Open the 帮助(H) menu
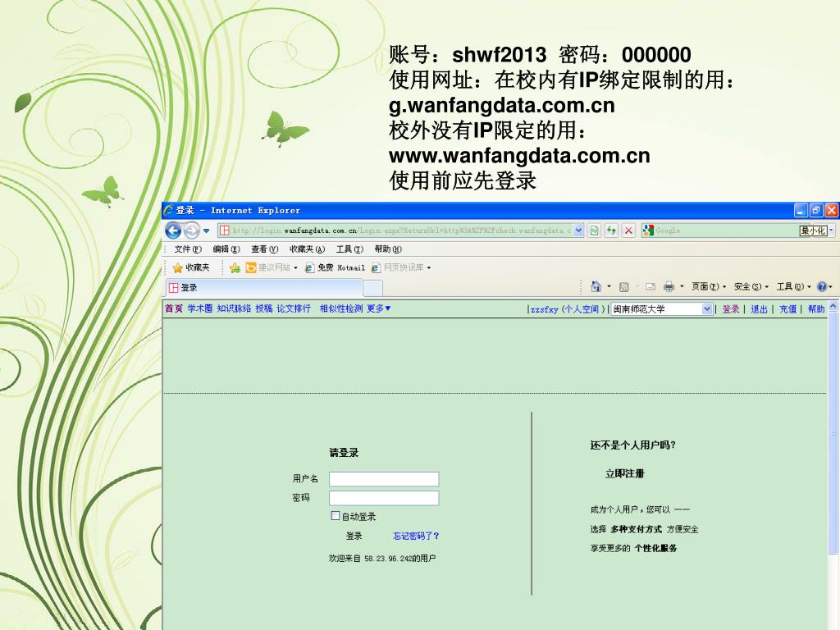Image resolution: width=840 pixels, height=630 pixels. pos(388,249)
